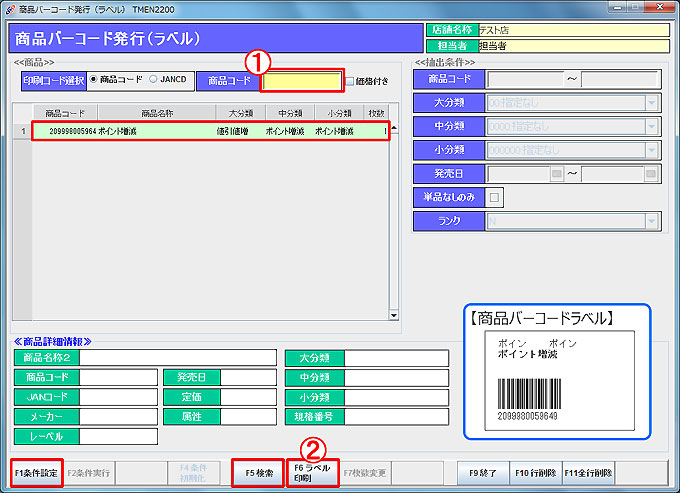680x493 pixels.
Task: Click the 属性 detail field
Action: tap(248, 417)
